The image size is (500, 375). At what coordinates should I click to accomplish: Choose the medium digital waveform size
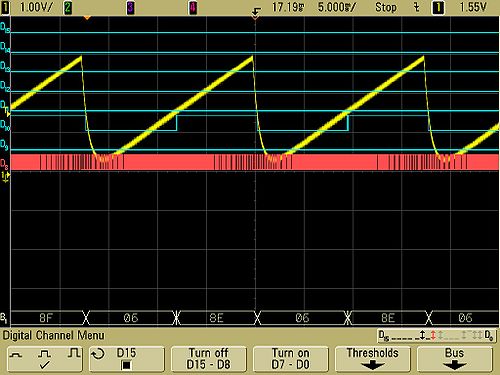point(44,354)
